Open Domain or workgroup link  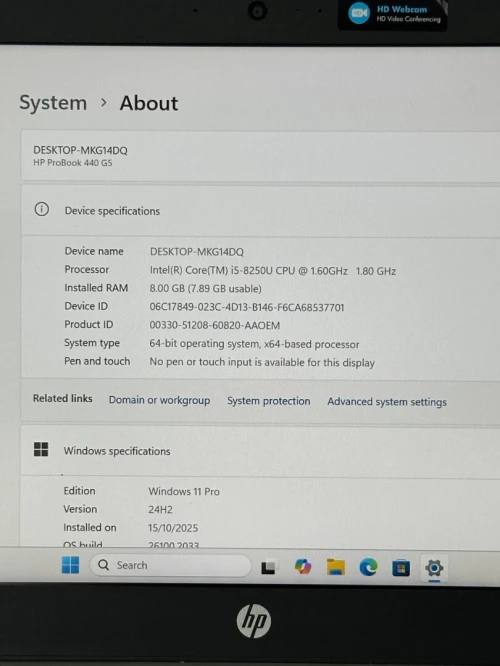pyautogui.click(x=159, y=400)
